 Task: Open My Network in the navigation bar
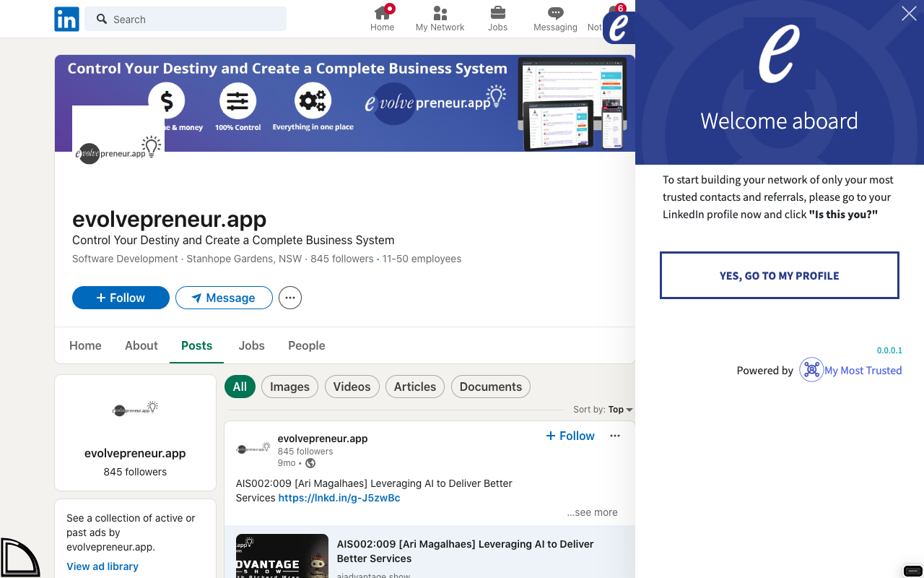point(440,19)
